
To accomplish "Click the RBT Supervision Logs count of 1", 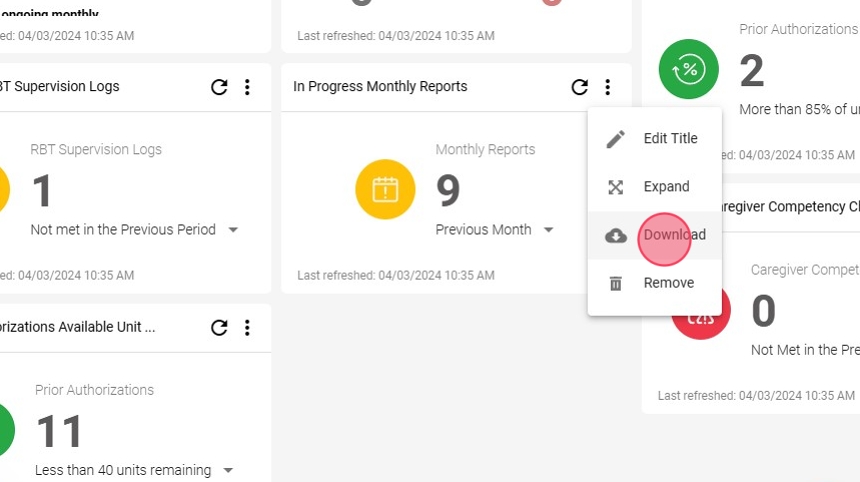I will pos(42,191).
